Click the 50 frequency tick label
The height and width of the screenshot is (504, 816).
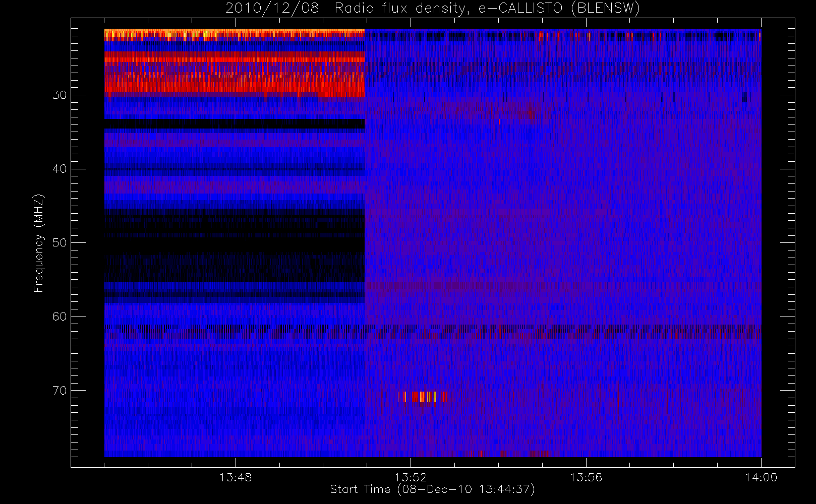60,243
